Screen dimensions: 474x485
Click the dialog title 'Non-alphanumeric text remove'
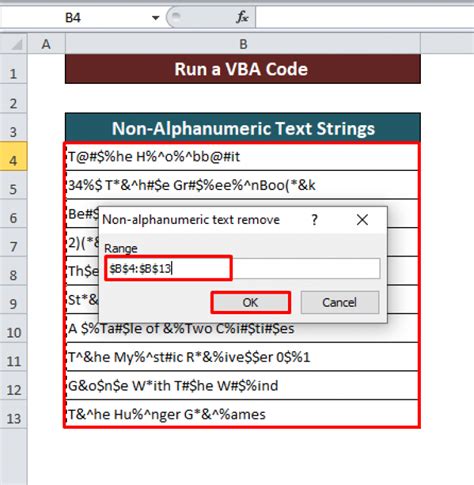(191, 220)
